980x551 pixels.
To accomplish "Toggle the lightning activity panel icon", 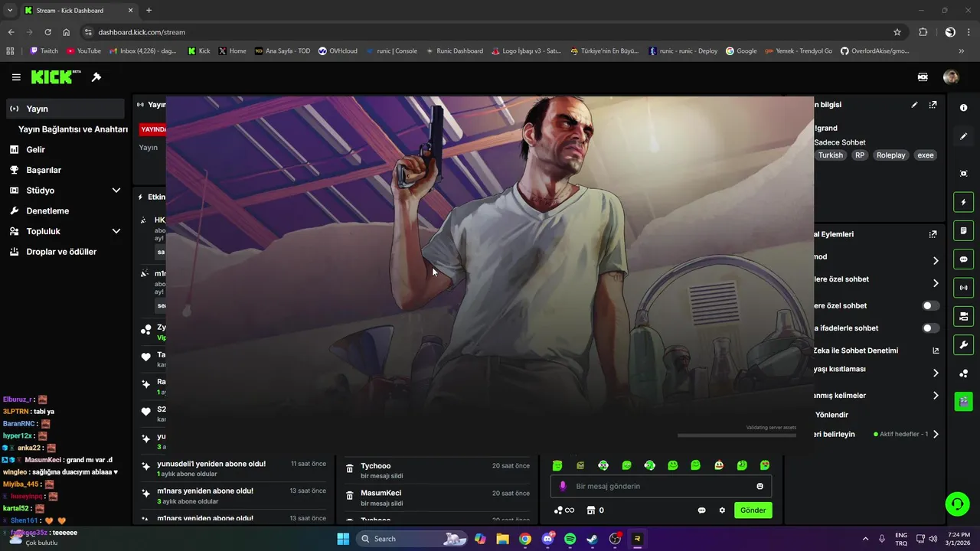I will click(x=963, y=202).
